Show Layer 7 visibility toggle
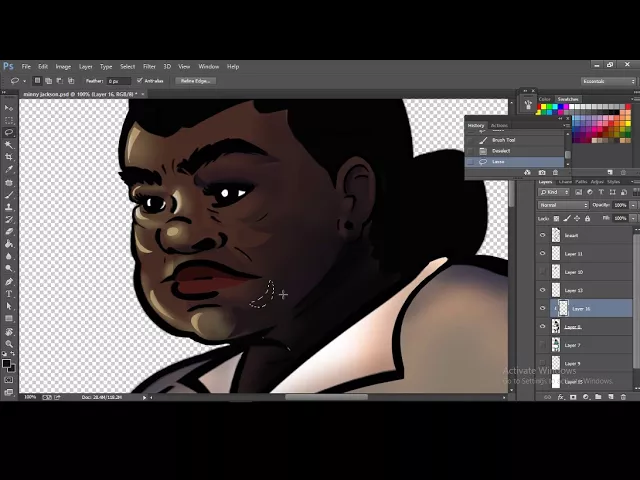 click(542, 345)
